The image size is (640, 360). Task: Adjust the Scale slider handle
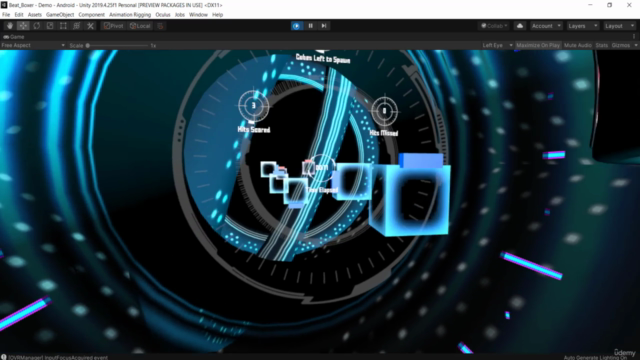click(88, 45)
